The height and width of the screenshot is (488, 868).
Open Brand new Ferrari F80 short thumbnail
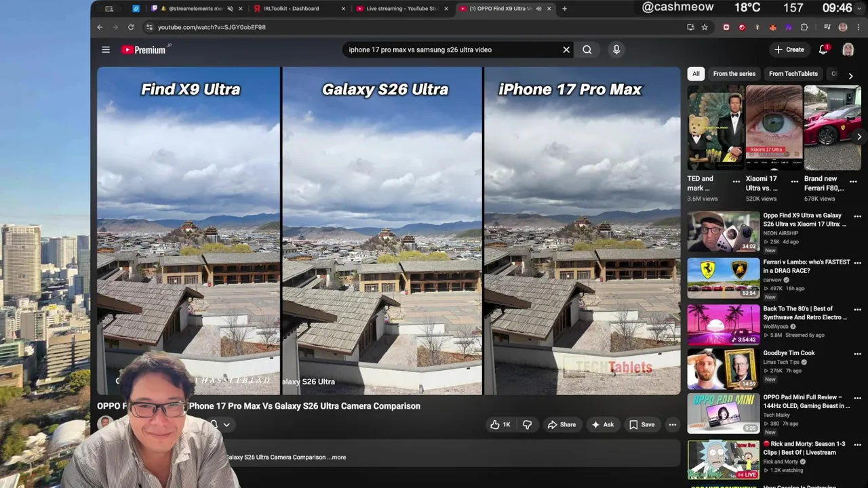[x=832, y=127]
